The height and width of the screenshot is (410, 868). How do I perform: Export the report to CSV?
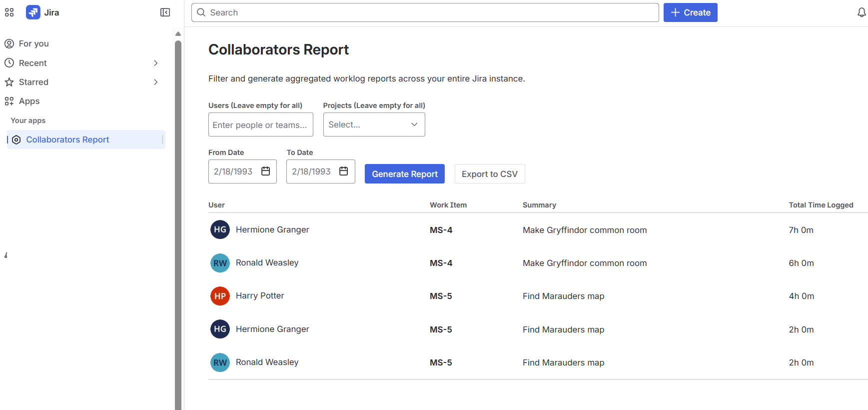coord(489,174)
